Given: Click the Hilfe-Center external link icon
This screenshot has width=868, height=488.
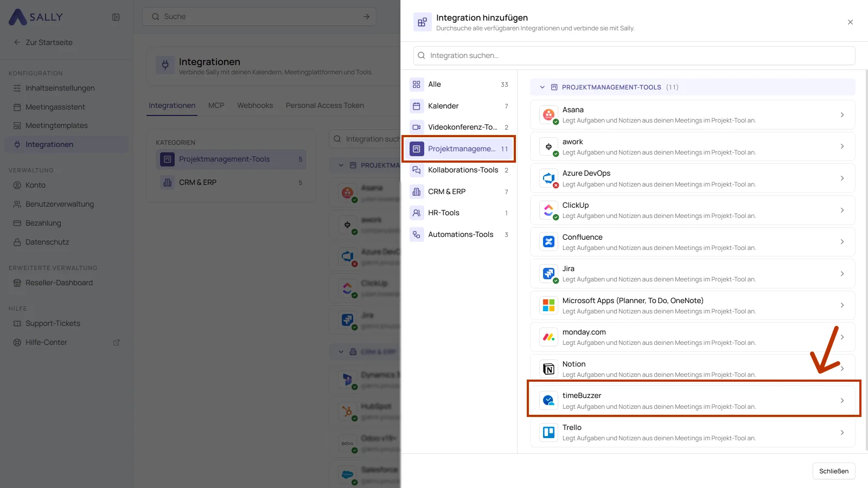Looking at the screenshot, I should tap(116, 343).
